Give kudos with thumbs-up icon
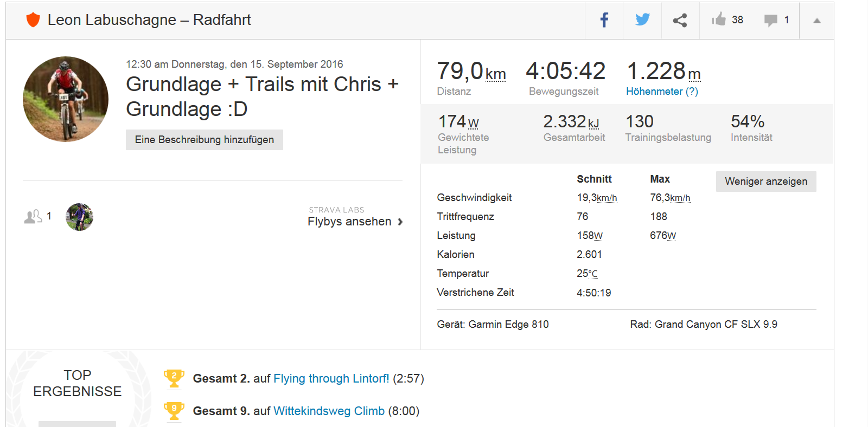Image resolution: width=868 pixels, height=427 pixels. 719,20
